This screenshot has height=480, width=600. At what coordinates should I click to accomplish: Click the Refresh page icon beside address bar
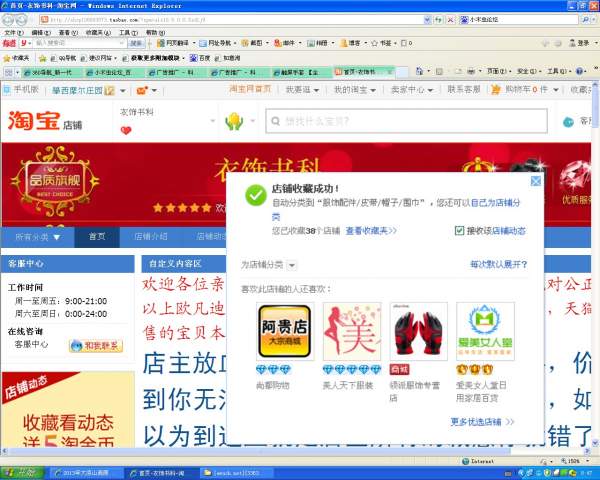439,19
